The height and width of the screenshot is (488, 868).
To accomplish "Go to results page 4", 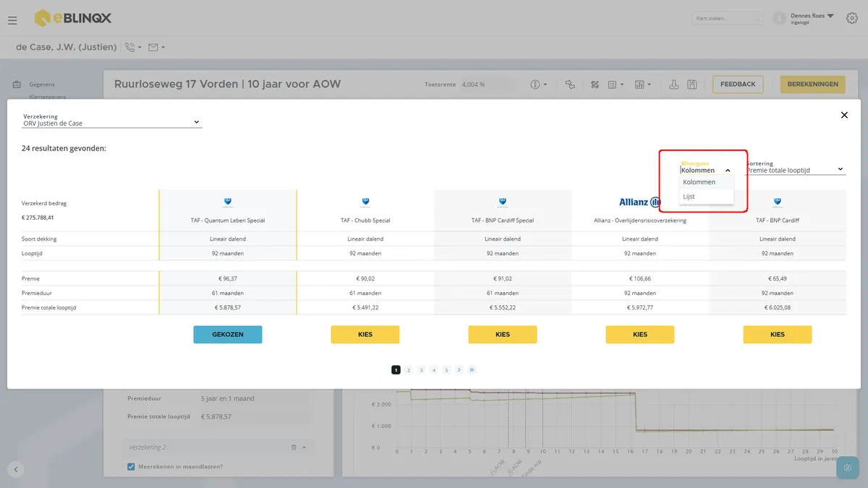I will pos(434,369).
